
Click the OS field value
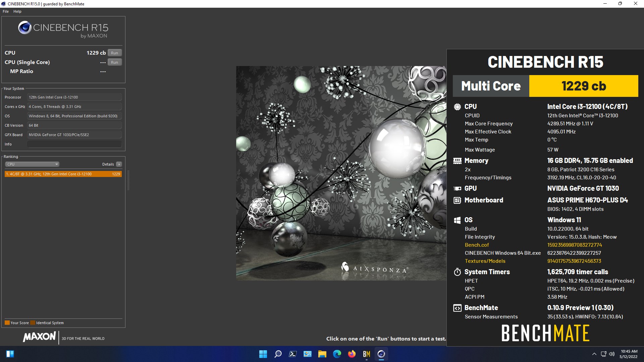[x=74, y=116]
